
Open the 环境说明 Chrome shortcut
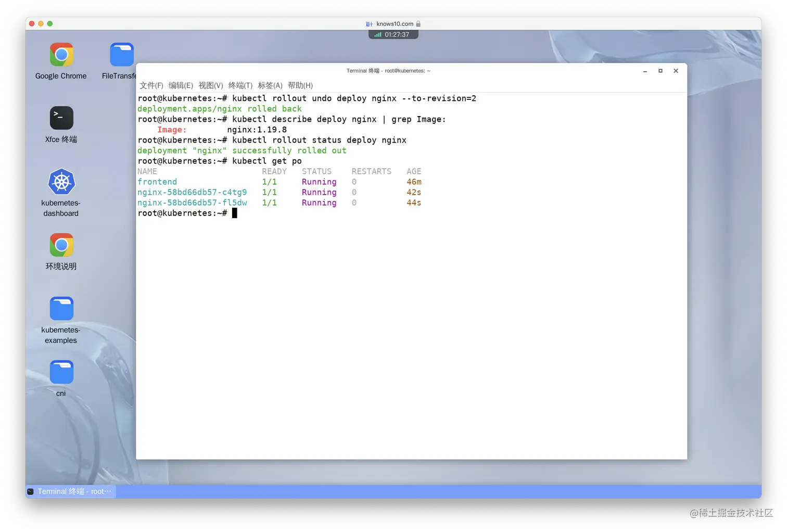61,245
